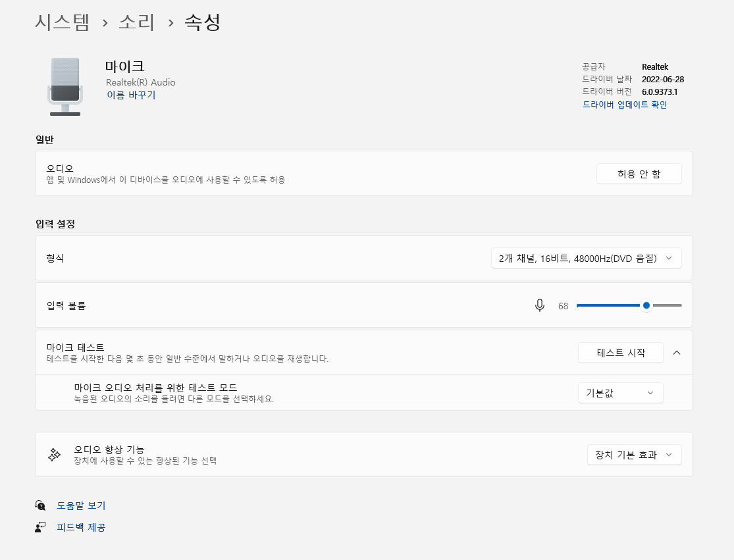The width and height of the screenshot is (734, 560).
Task: Click the input volume value 68
Action: coord(563,306)
